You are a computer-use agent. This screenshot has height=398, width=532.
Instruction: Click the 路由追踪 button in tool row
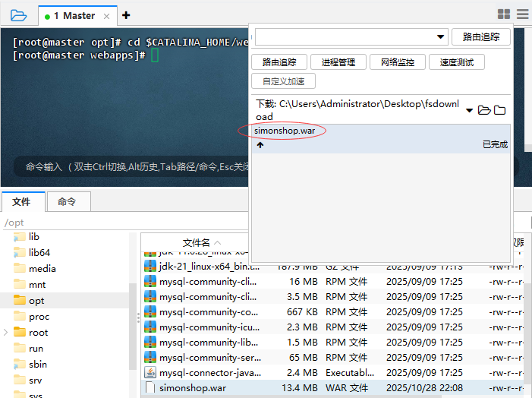(279, 62)
